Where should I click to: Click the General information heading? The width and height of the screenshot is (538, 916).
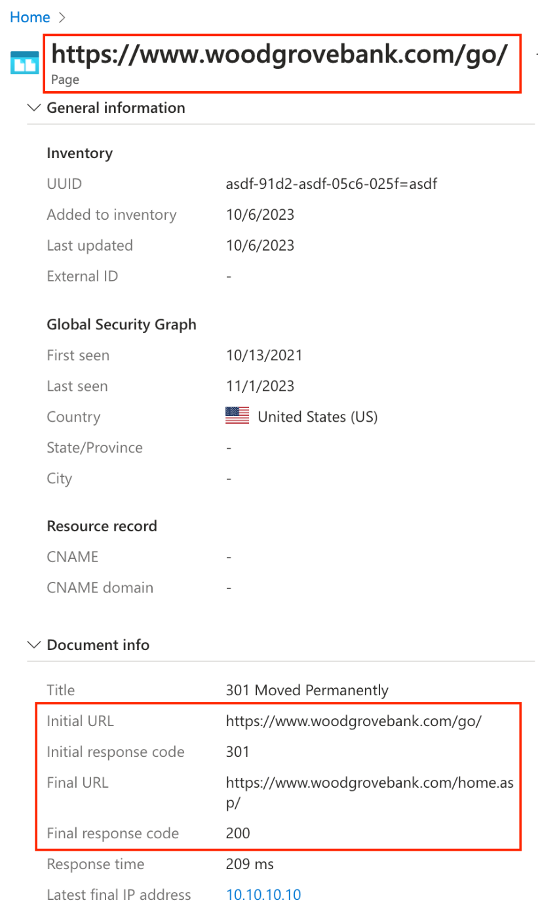116,107
